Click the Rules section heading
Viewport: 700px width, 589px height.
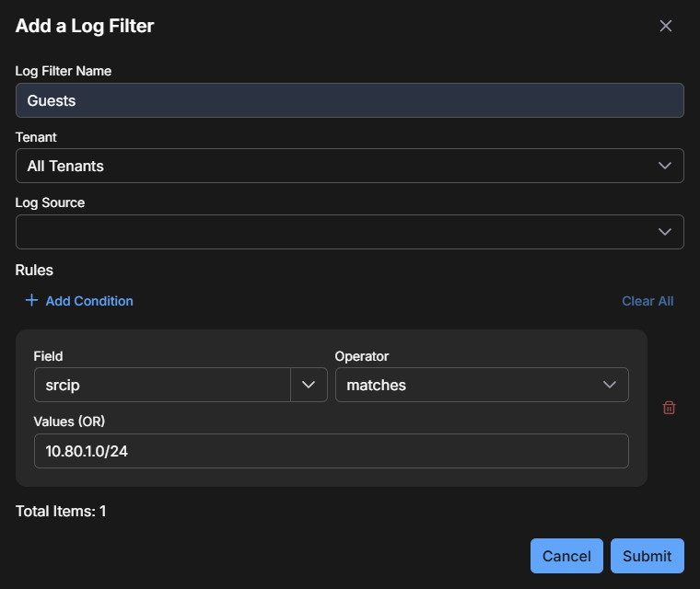[x=34, y=271]
